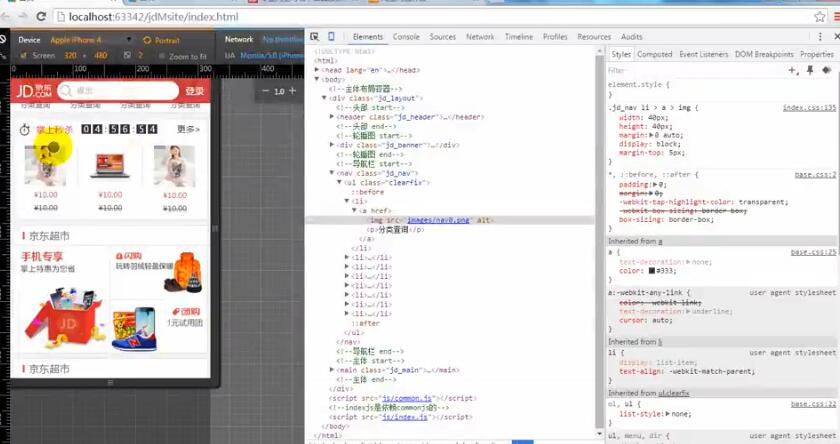Collapse the body element node
Viewport: 840px width, 444px height.
pyautogui.click(x=317, y=79)
